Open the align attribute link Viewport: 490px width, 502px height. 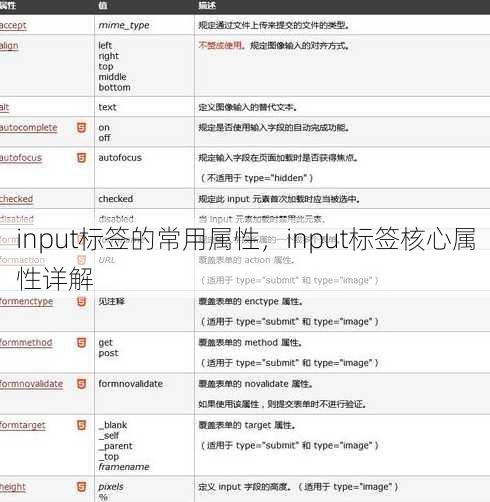[9, 46]
